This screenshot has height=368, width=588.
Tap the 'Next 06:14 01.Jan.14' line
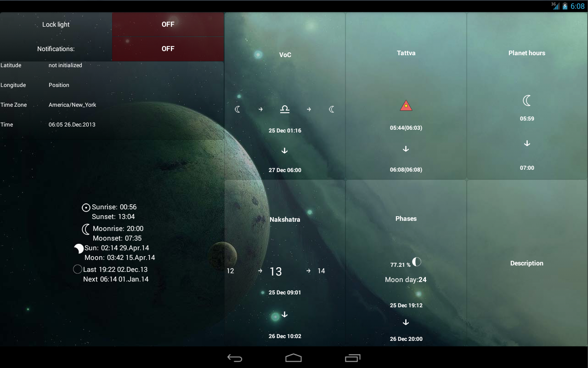pos(116,279)
